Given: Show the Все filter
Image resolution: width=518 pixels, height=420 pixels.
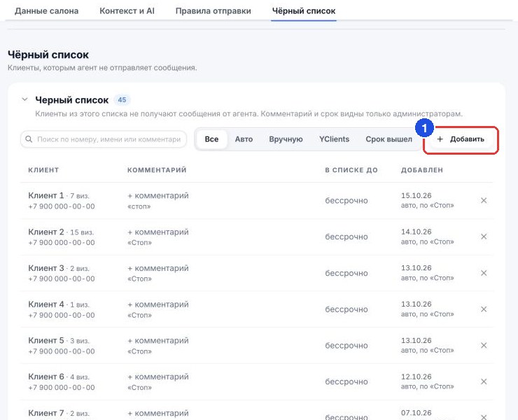Looking at the screenshot, I should [x=211, y=139].
